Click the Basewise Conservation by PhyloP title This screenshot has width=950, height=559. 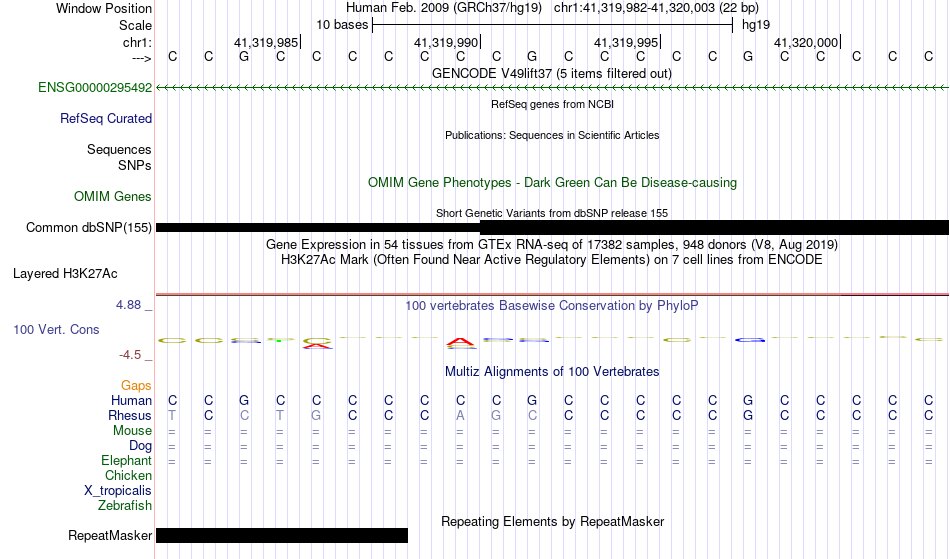tap(552, 305)
